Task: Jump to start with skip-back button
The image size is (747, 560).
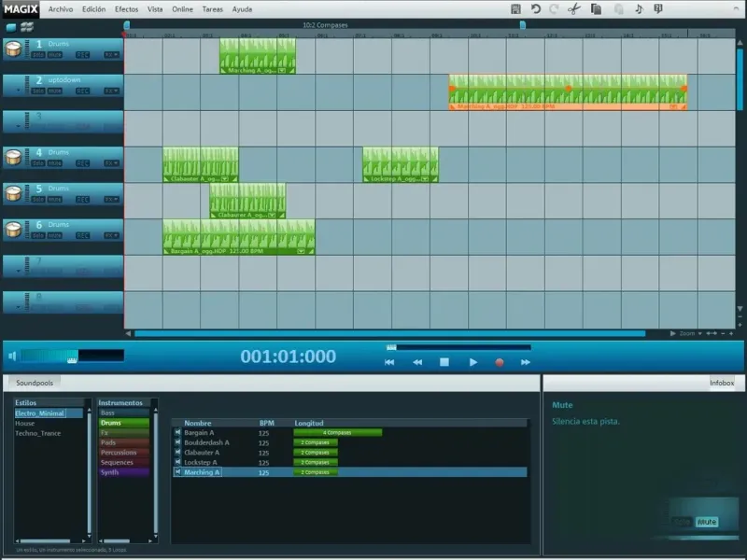Action: point(389,362)
